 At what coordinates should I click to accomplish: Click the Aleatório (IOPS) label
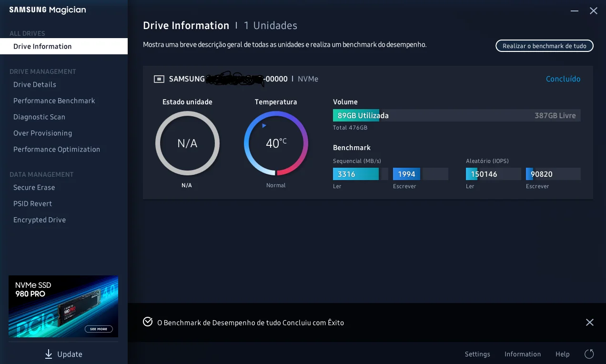487,161
